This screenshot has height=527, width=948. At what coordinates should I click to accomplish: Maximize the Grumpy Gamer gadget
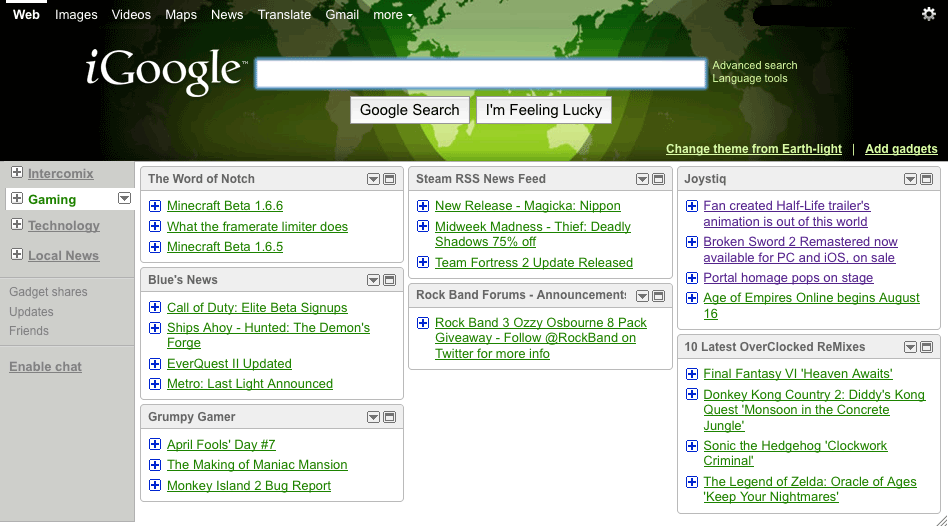(x=390, y=417)
